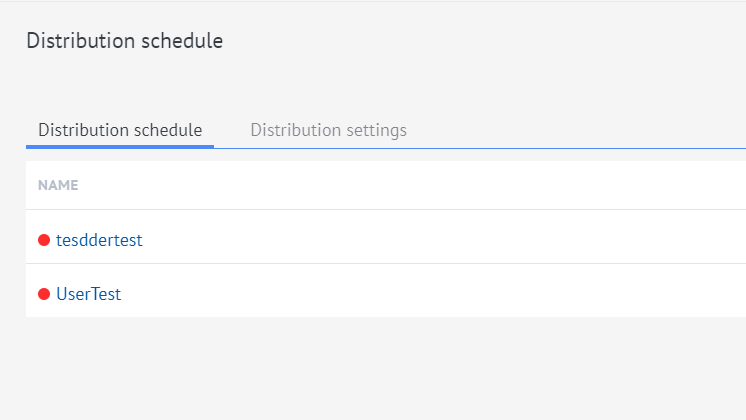Screen dimensions: 746x420
Task: Open the UserTest schedule link
Action: click(88, 294)
